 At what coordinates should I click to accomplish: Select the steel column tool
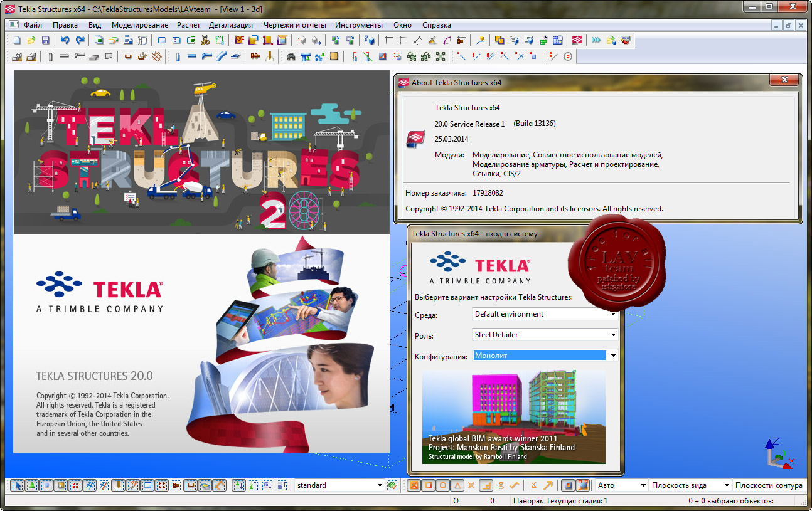click(178, 56)
